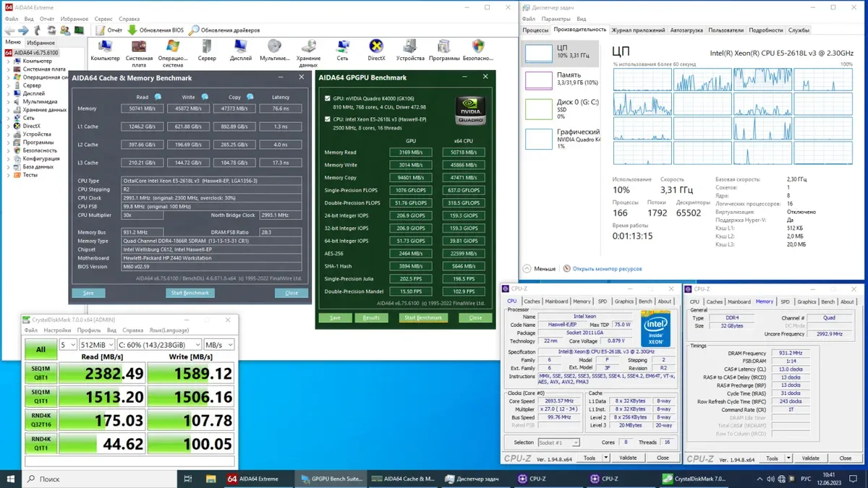Click the refresh icon in AIDA64 toolbar
Image resolution: width=868 pixels, height=488 pixels.
[x=51, y=30]
